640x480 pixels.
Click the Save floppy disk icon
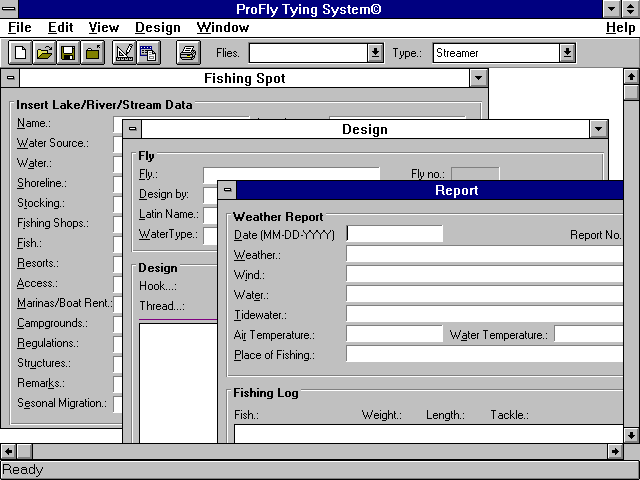click(x=68, y=53)
